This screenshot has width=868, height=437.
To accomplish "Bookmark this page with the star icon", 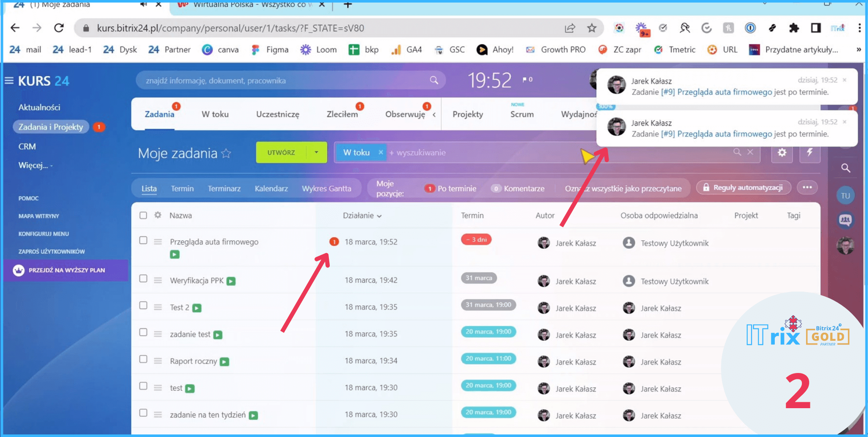I will pyautogui.click(x=592, y=28).
